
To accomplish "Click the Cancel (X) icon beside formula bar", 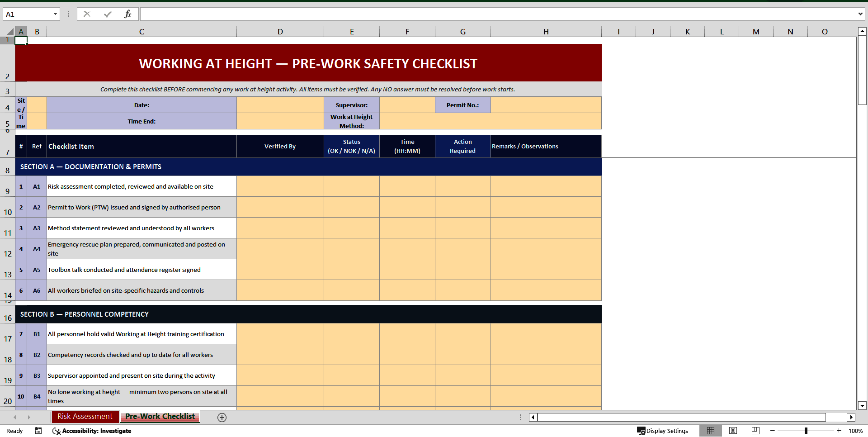I will click(x=87, y=14).
